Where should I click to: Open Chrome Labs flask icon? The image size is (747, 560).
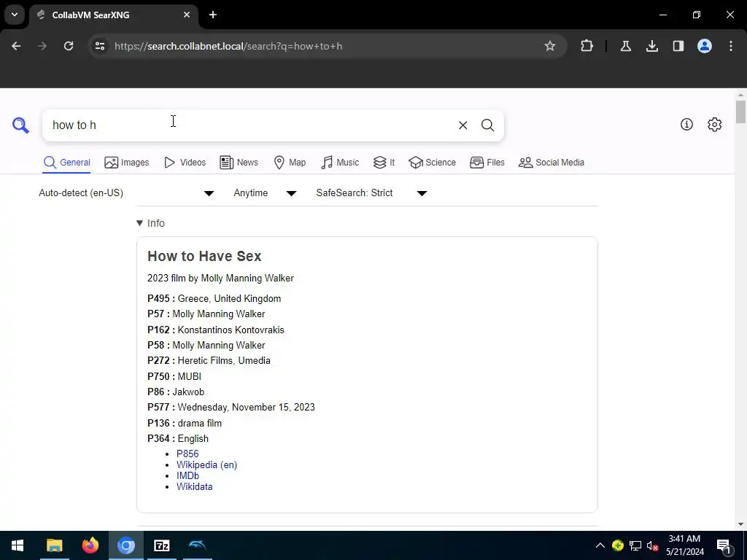click(x=626, y=46)
